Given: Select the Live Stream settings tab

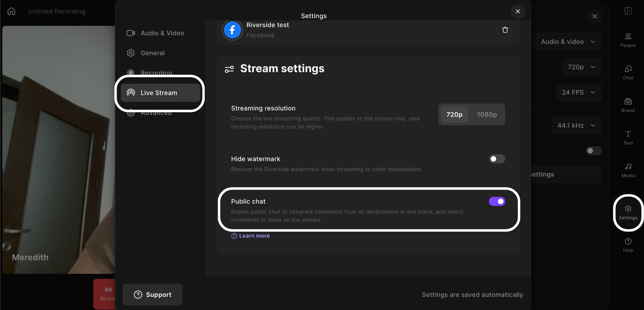Looking at the screenshot, I should point(160,93).
